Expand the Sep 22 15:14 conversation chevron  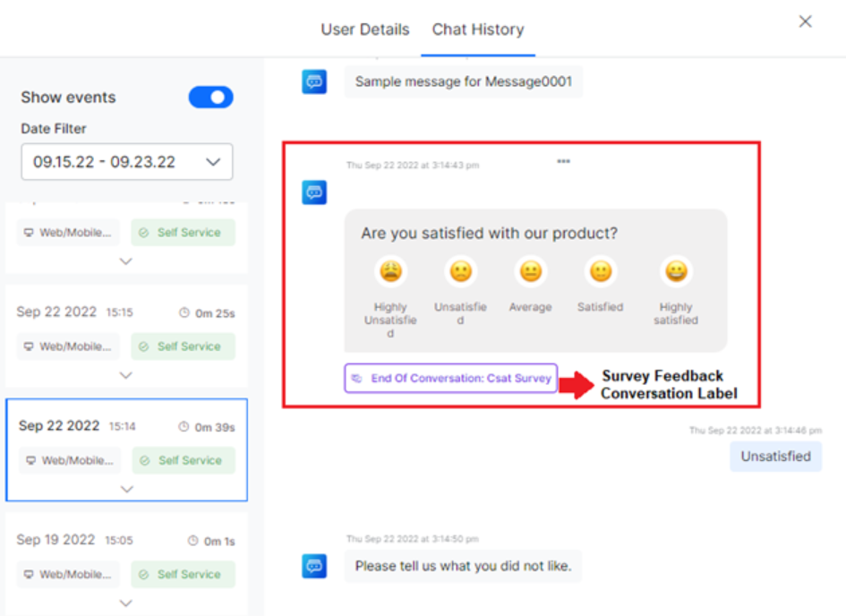[x=126, y=489]
